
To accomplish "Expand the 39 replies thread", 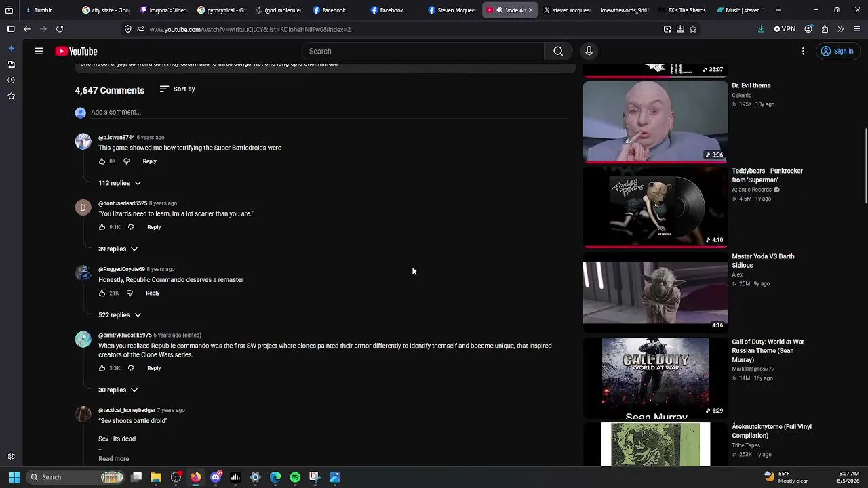I will pyautogui.click(x=118, y=249).
